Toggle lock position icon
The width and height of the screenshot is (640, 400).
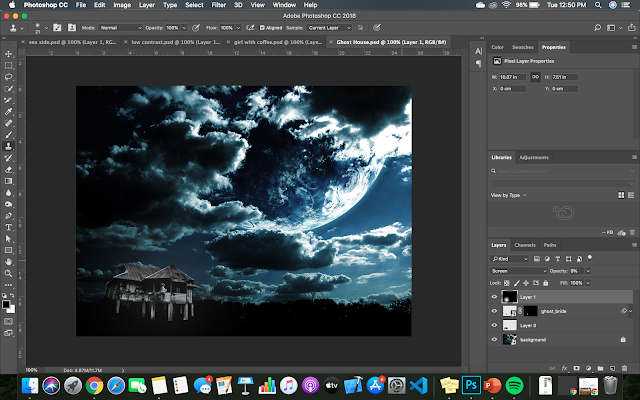(526, 283)
